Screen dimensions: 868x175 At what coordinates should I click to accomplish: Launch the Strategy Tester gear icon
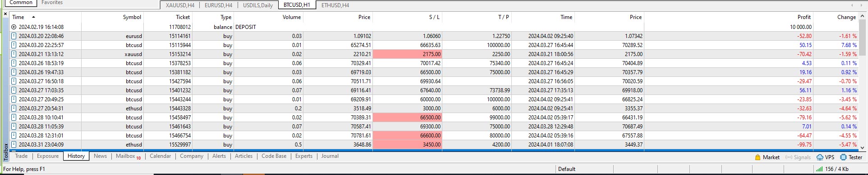click(843, 157)
